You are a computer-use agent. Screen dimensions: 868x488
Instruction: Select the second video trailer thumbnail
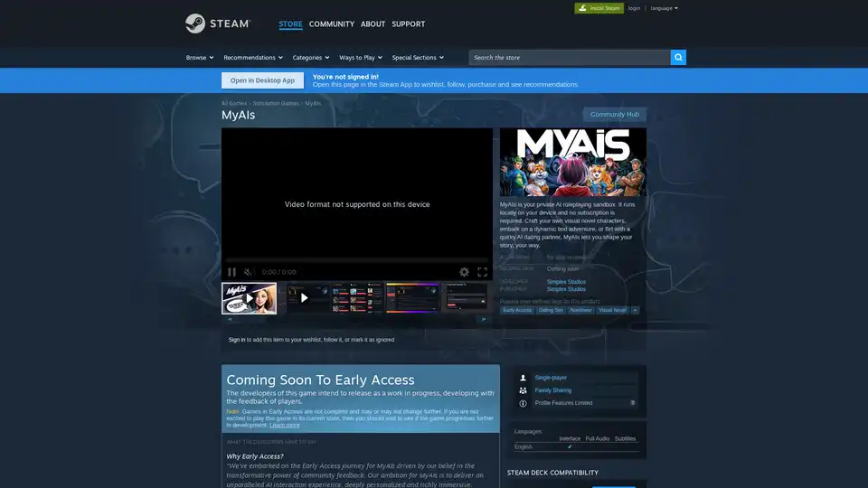pyautogui.click(x=304, y=297)
